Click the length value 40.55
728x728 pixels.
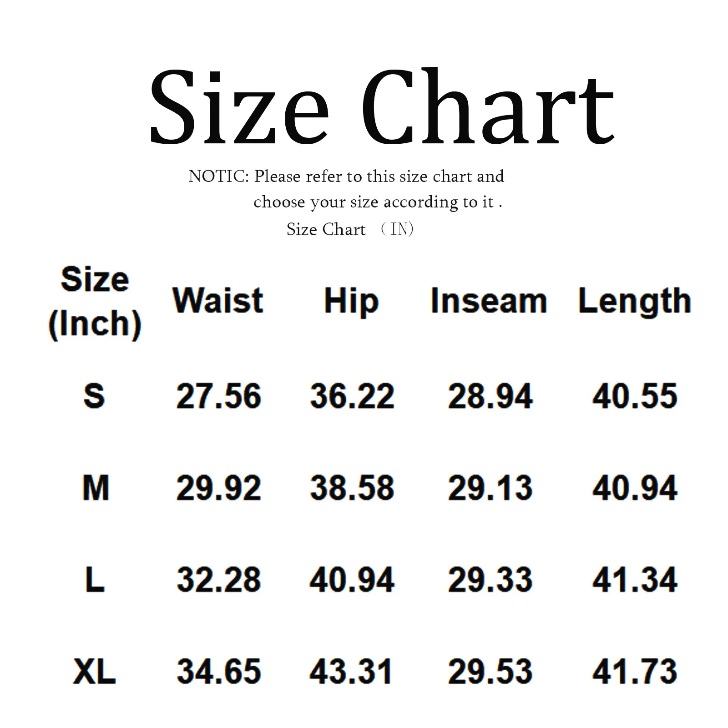[x=635, y=396]
